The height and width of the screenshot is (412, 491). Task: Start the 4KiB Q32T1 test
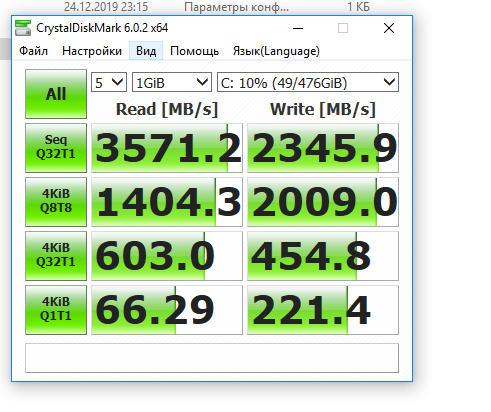pos(56,256)
